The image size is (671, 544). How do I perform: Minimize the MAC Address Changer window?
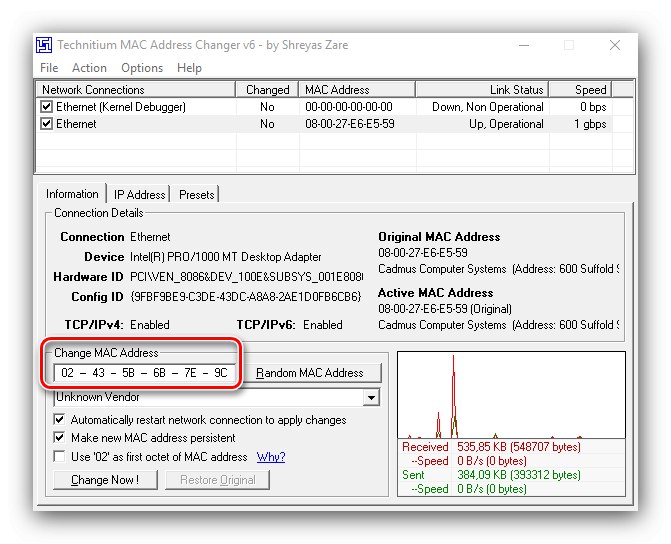click(524, 45)
